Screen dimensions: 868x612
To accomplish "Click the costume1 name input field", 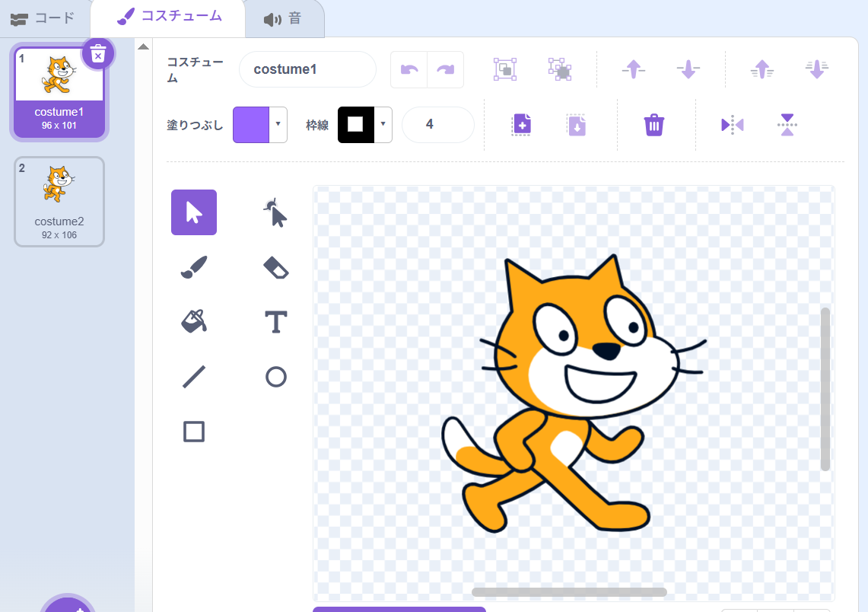I will click(x=307, y=70).
